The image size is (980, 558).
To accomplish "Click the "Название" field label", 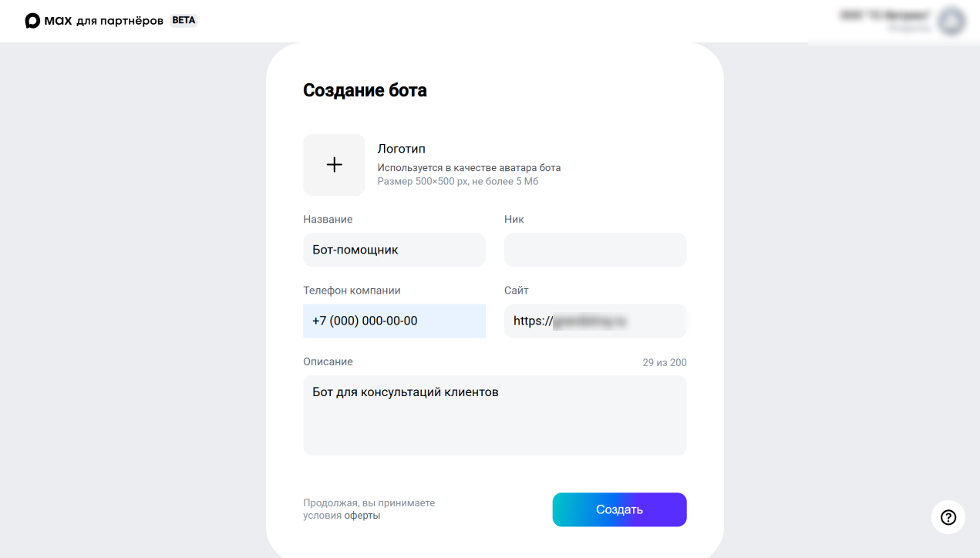I will click(x=328, y=220).
